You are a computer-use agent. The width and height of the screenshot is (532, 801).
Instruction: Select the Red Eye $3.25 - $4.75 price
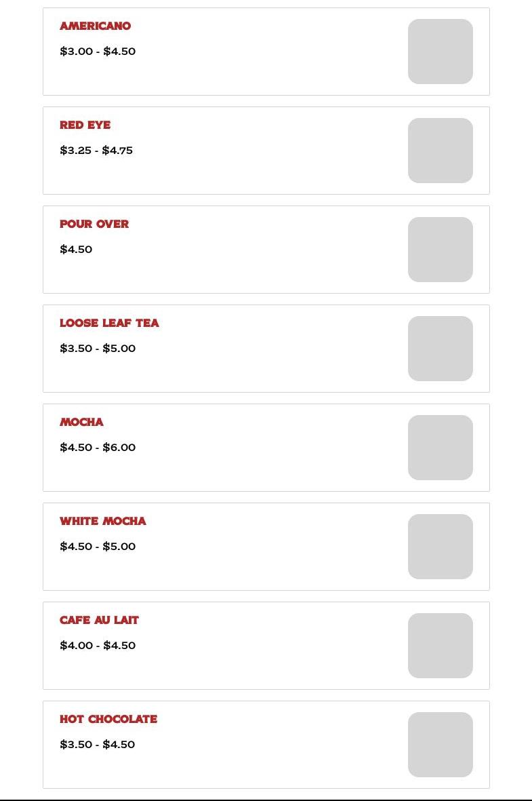click(x=96, y=151)
